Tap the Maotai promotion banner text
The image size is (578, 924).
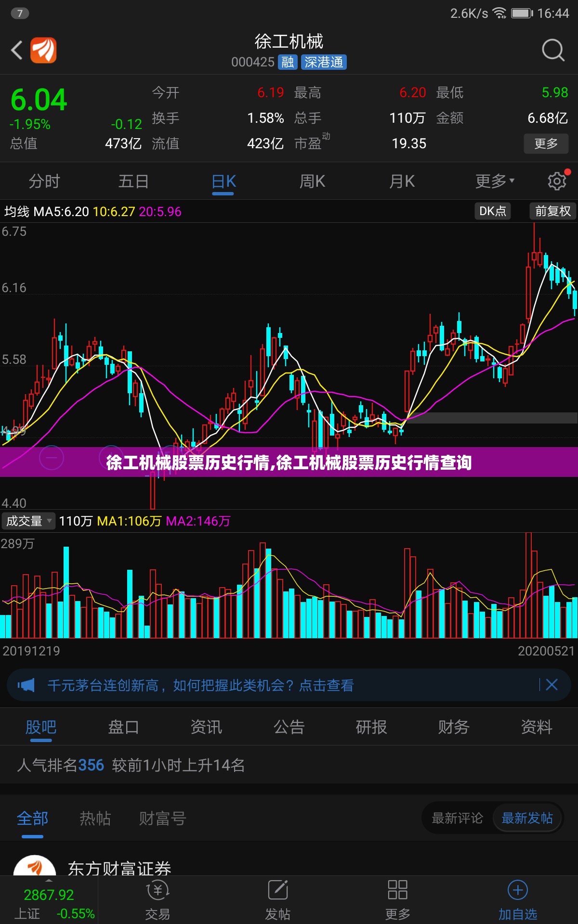[201, 685]
